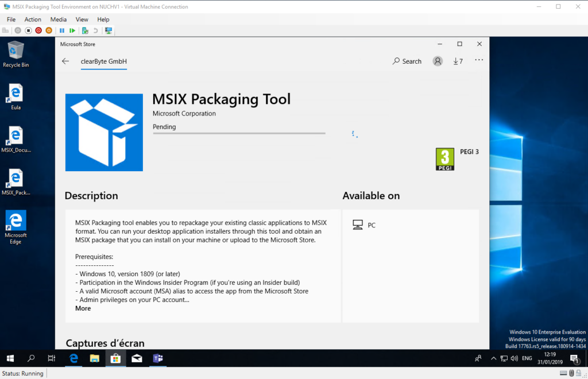Click the lock icon in VM status bar
This screenshot has height=379, width=588.
point(579,373)
